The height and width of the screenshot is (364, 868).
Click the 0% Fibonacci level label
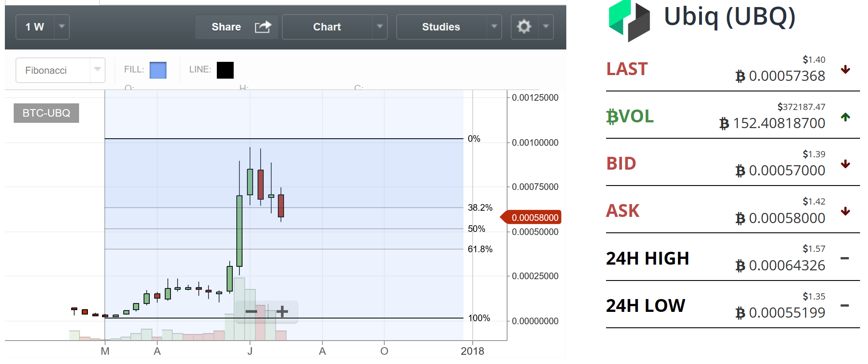(474, 139)
